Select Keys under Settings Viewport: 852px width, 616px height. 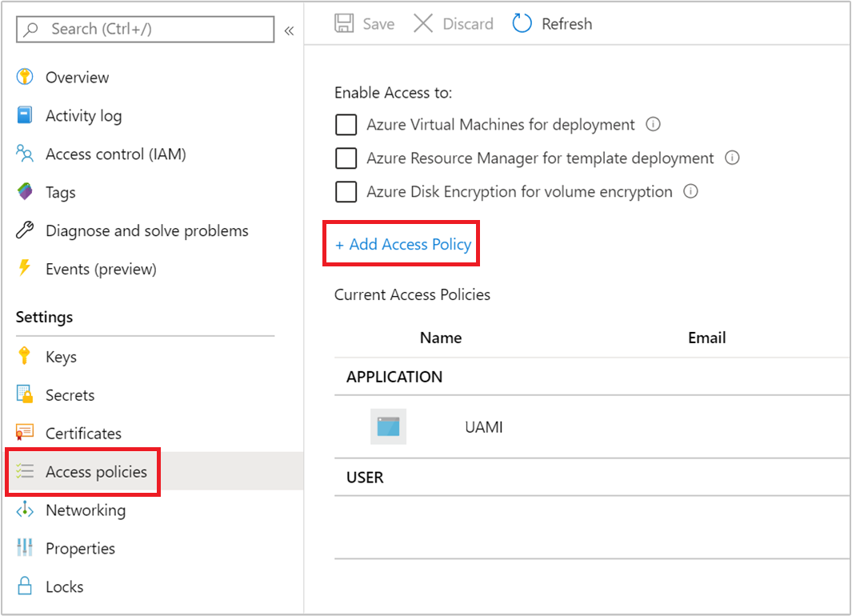pyautogui.click(x=60, y=356)
